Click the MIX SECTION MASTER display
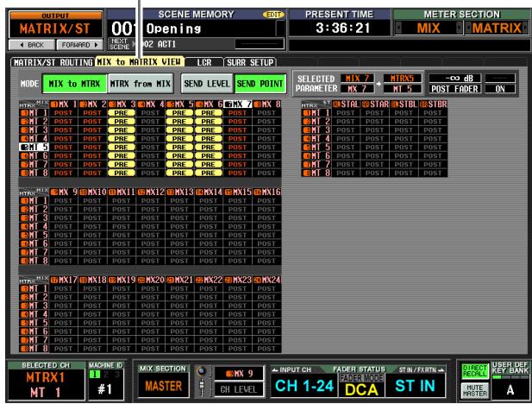This screenshot has height=404, width=532. 164,386
